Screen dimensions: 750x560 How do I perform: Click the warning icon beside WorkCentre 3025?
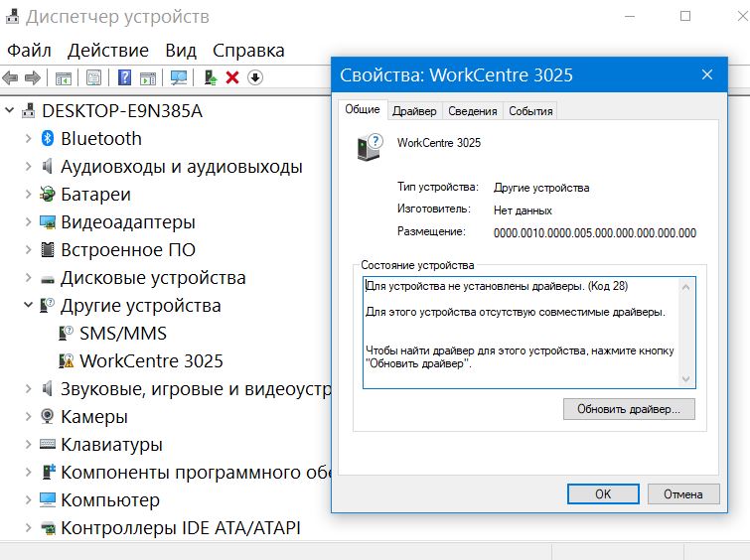66,360
